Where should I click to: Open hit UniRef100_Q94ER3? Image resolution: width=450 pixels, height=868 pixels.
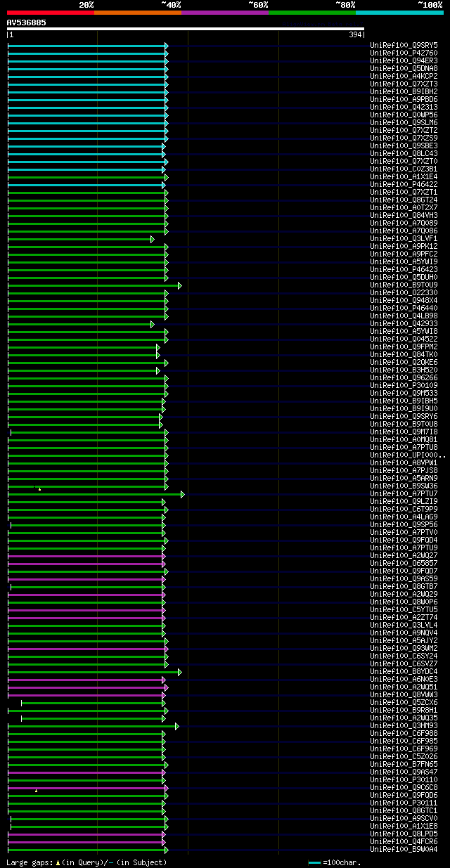tap(404, 61)
